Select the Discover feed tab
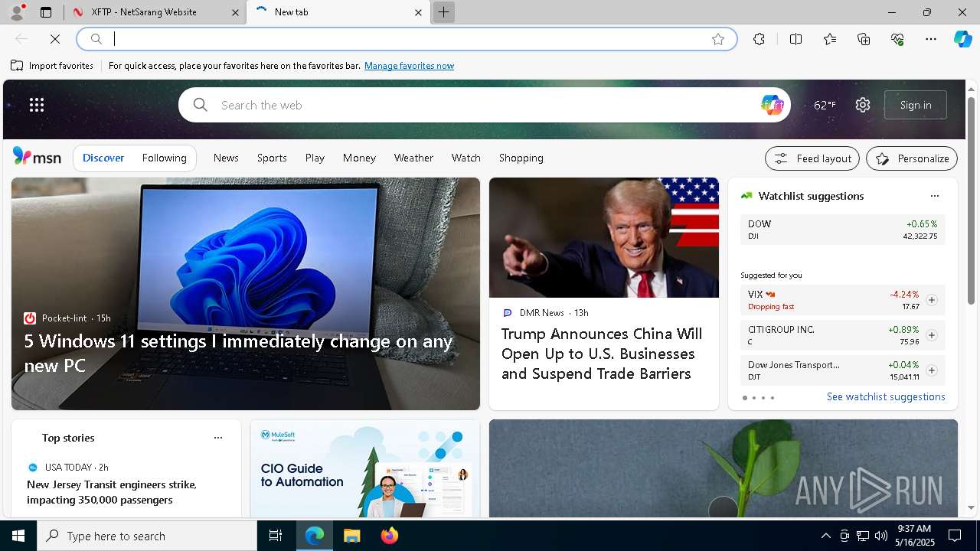 point(103,158)
